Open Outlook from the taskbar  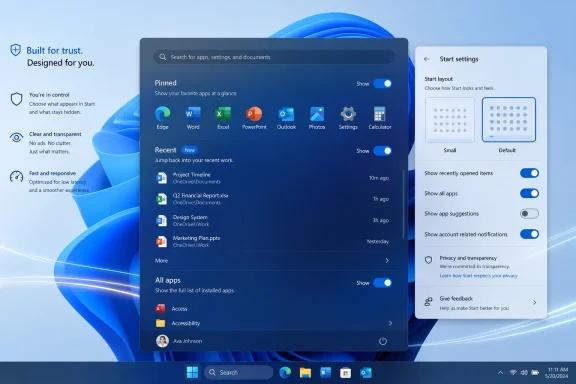click(x=366, y=372)
